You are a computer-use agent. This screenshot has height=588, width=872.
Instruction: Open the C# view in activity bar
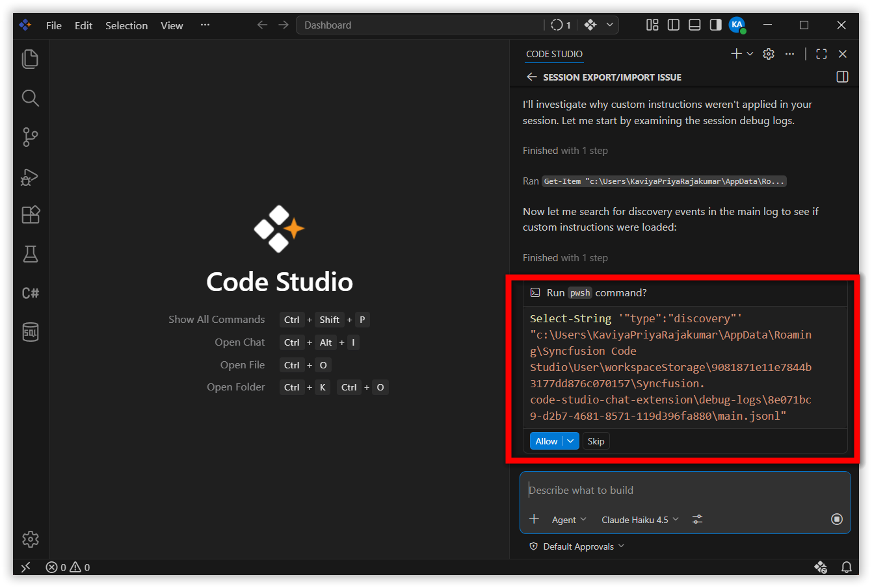tap(31, 293)
